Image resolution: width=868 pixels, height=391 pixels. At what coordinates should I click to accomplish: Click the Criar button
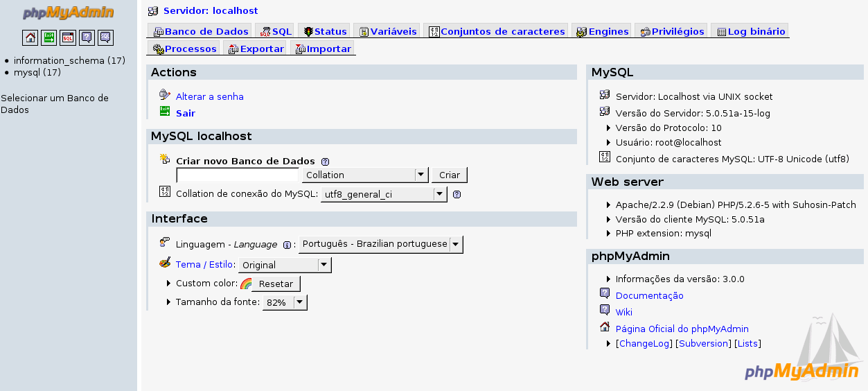450,175
